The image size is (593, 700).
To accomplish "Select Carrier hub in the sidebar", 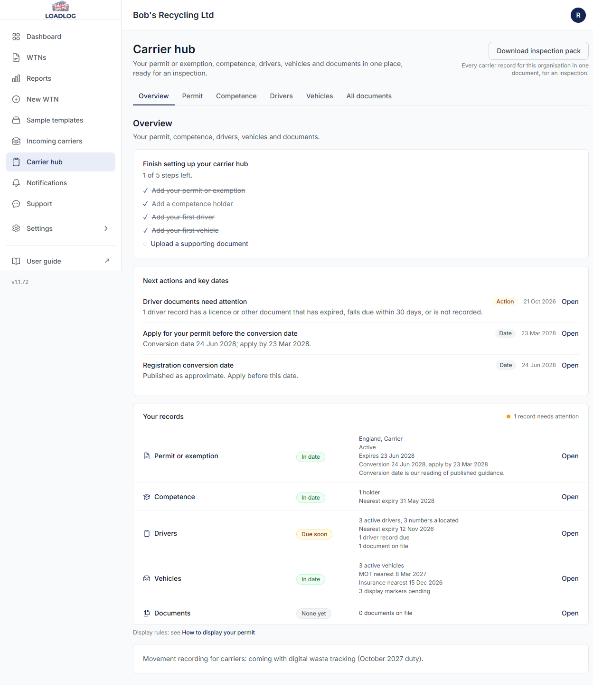I will coord(60,162).
